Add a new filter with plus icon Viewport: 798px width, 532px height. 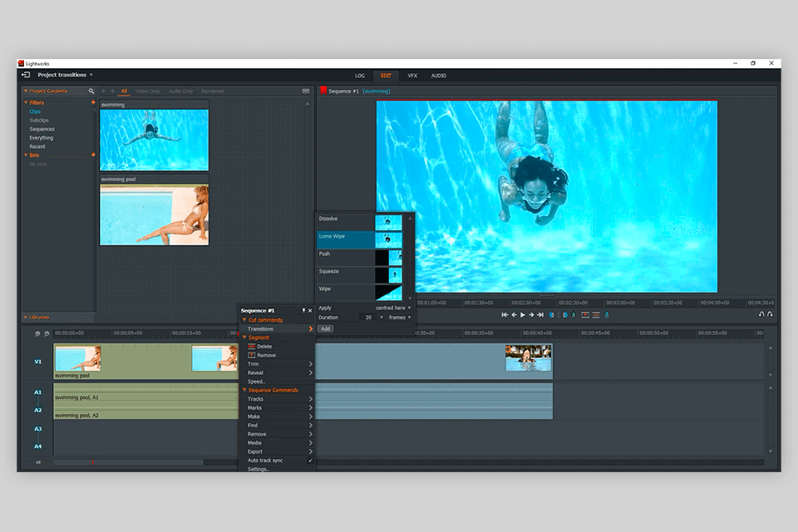click(x=93, y=102)
